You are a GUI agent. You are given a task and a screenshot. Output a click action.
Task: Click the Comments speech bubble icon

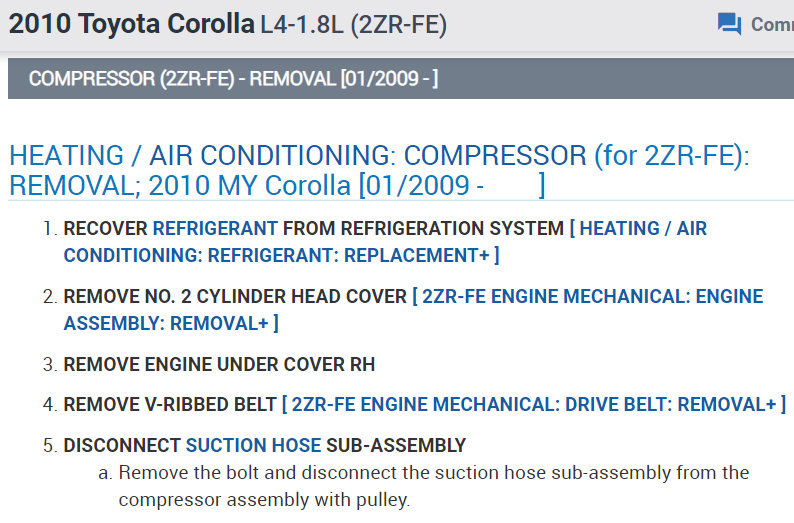[729, 24]
